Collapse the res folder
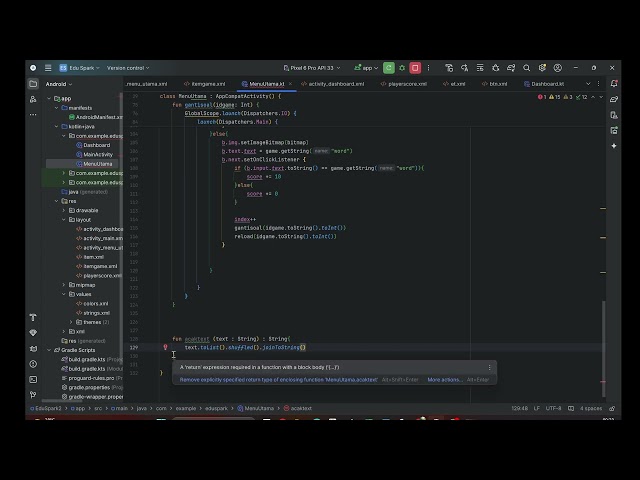 [56, 201]
